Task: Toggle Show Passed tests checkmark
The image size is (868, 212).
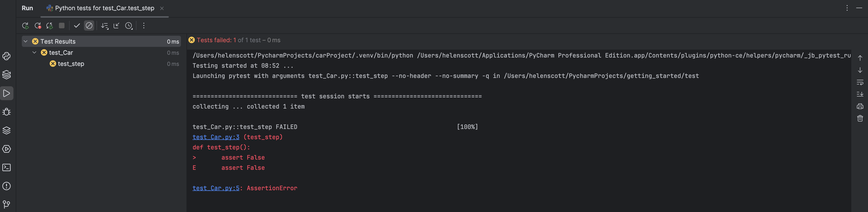Action: pyautogui.click(x=77, y=26)
